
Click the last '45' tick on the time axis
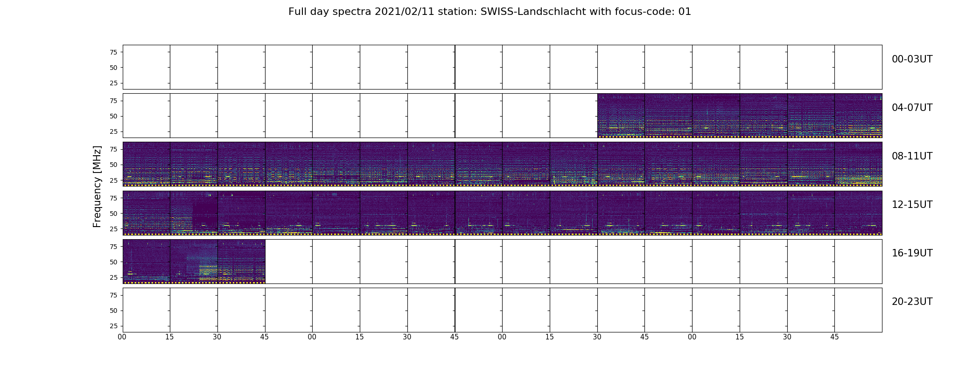pos(834,337)
